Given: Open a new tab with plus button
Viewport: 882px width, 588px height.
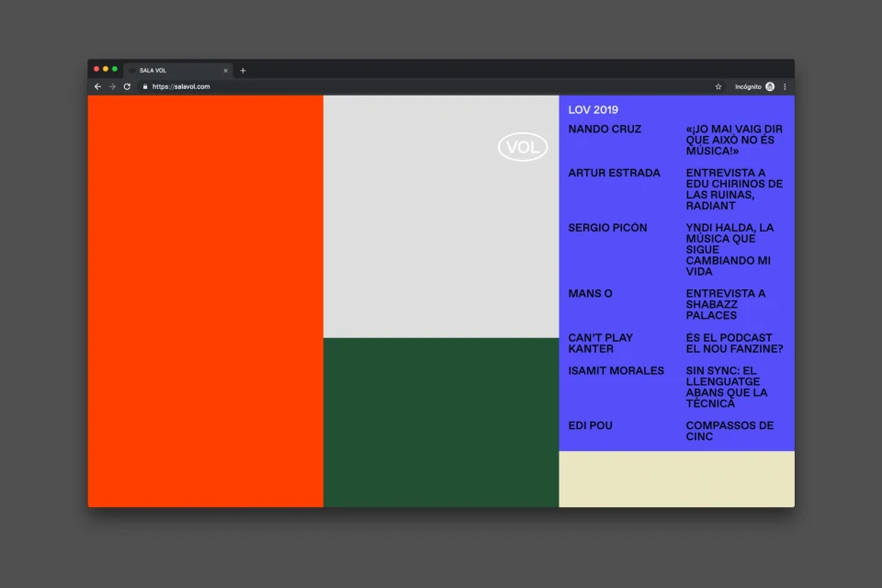Looking at the screenshot, I should [x=243, y=71].
